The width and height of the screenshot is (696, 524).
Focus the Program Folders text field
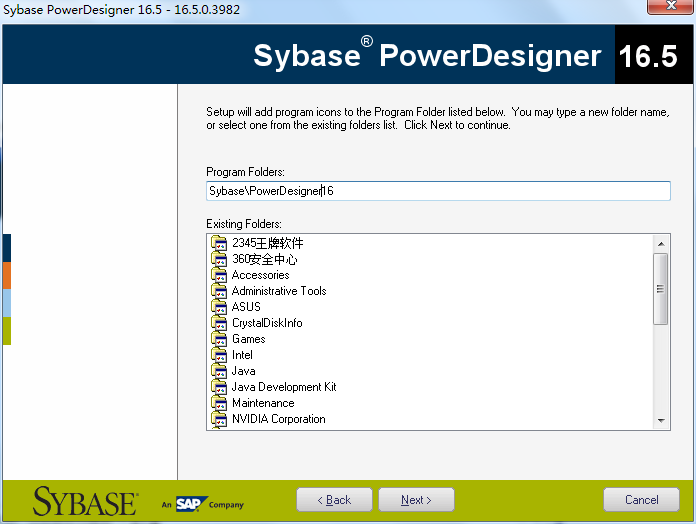(438, 191)
